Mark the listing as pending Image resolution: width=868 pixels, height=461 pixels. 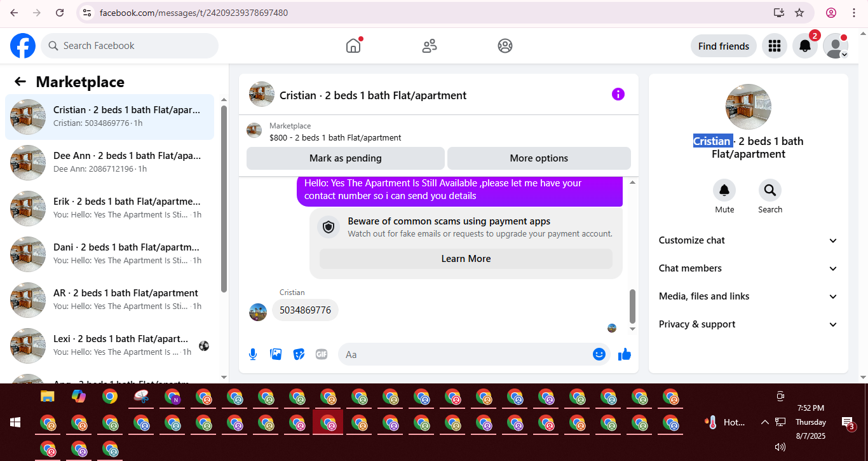[346, 158]
